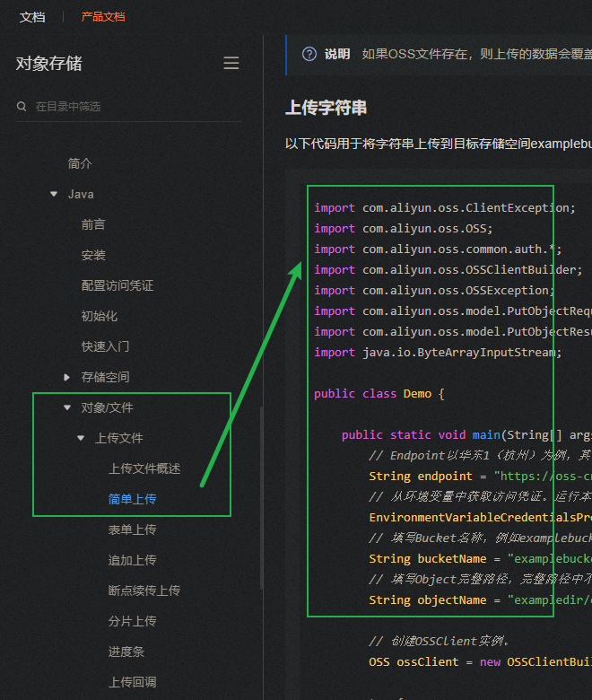Select the 初始化 sidebar entry

coord(100,316)
